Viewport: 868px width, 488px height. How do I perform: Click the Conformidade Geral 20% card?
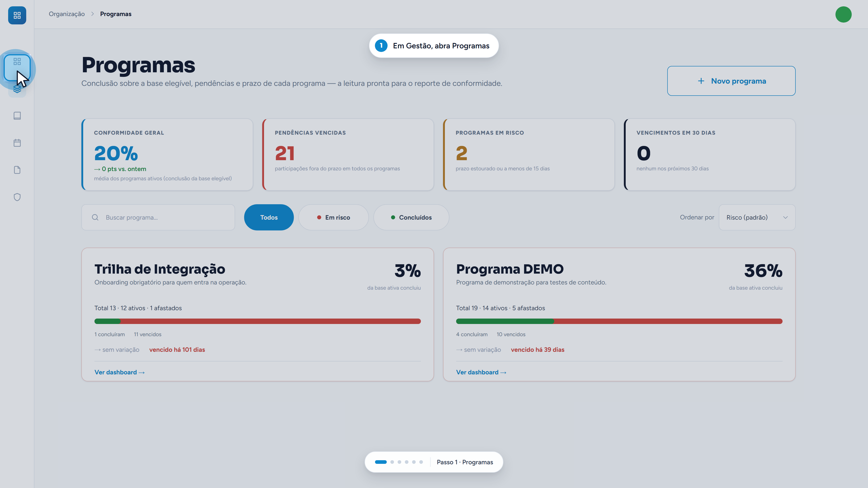167,155
